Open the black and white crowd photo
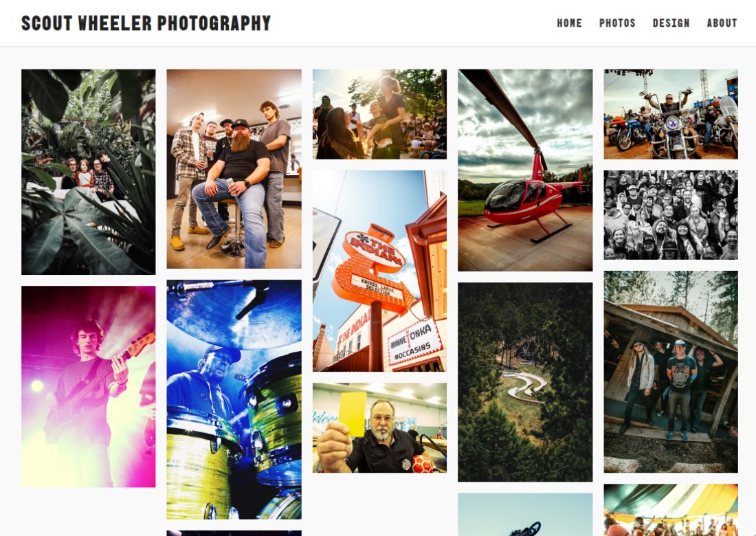Image resolution: width=756 pixels, height=536 pixels. click(671, 215)
